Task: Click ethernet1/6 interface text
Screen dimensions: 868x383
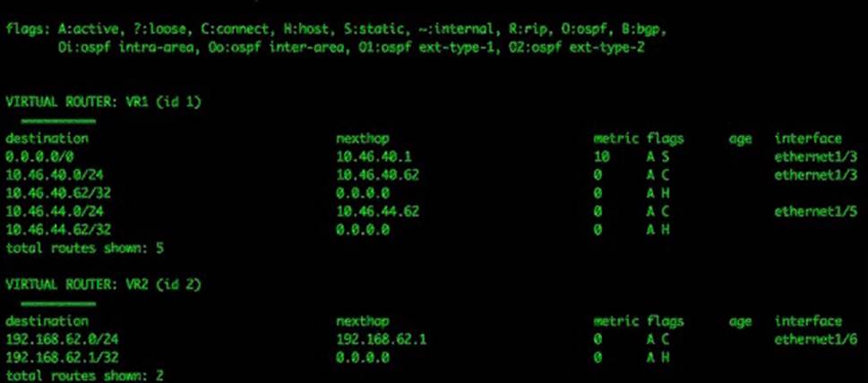Action: tap(817, 339)
